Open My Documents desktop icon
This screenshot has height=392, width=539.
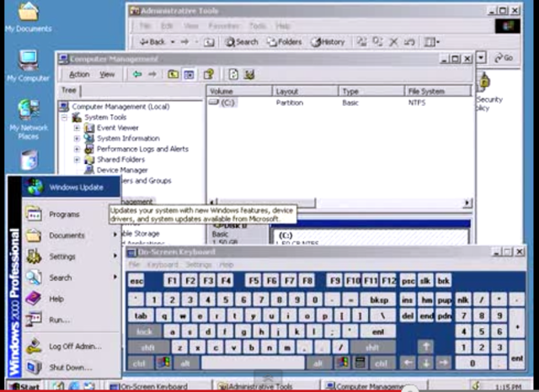pos(28,17)
